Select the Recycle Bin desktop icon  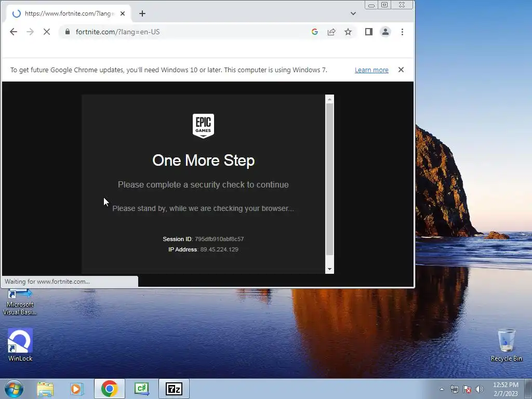pyautogui.click(x=506, y=345)
